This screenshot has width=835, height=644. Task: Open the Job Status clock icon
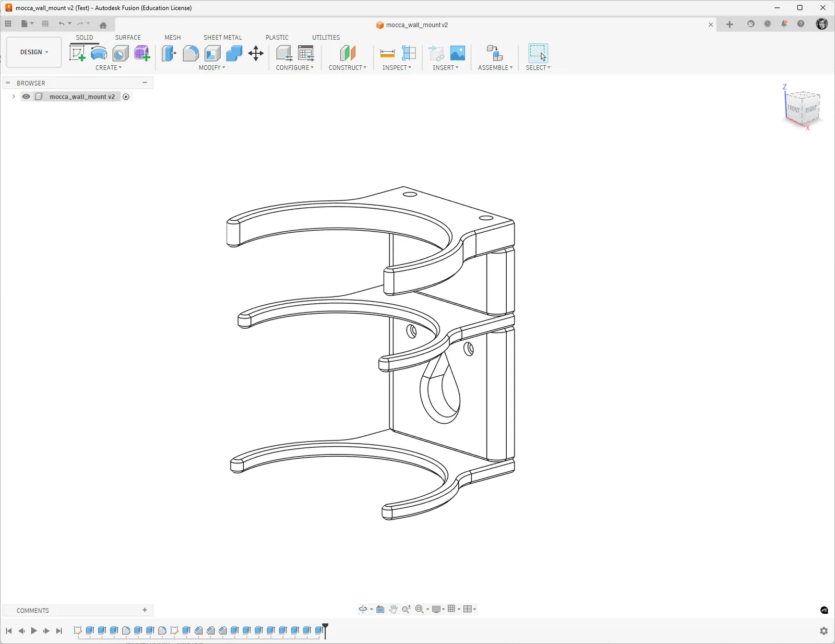768,24
